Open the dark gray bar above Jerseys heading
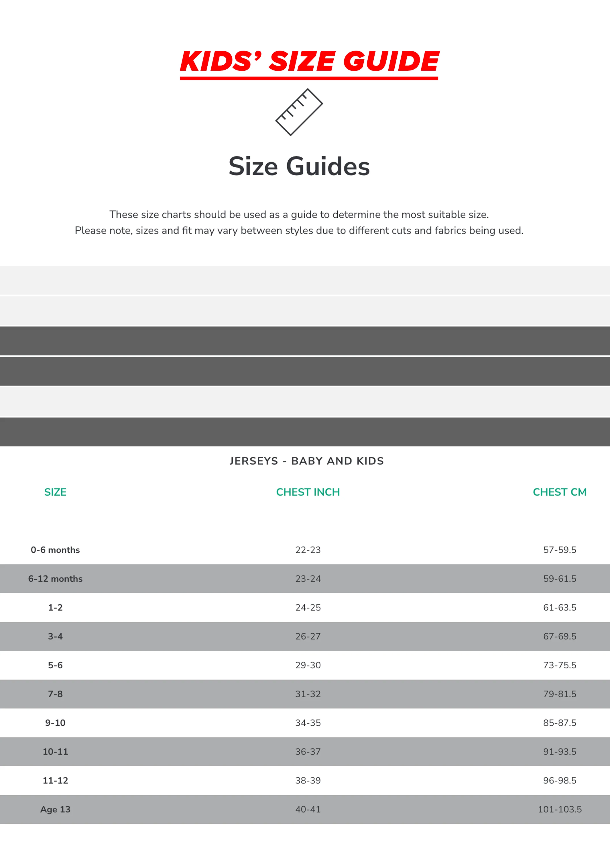This screenshot has width=610, height=868. 305,432
